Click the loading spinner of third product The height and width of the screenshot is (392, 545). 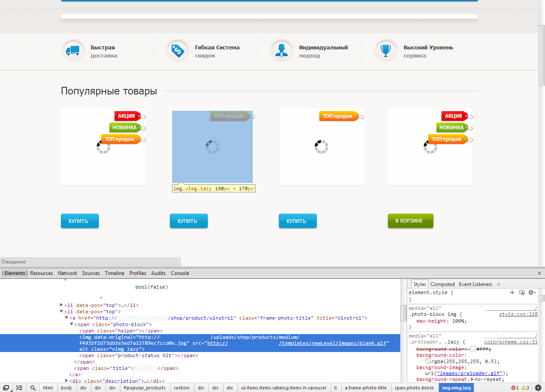[x=321, y=147]
